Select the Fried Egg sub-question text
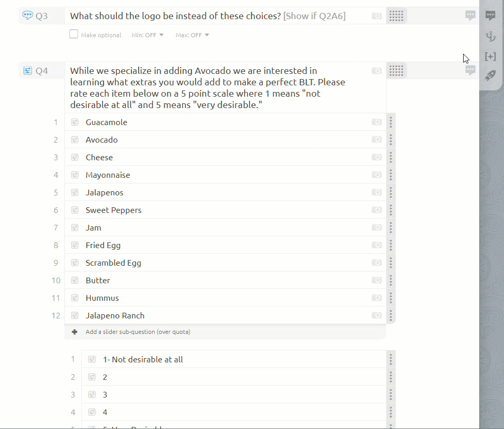This screenshot has height=429, width=504. tap(103, 246)
